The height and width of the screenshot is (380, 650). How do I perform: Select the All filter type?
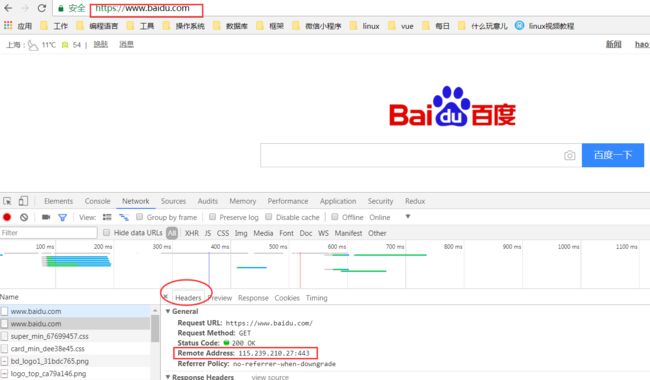coord(172,233)
